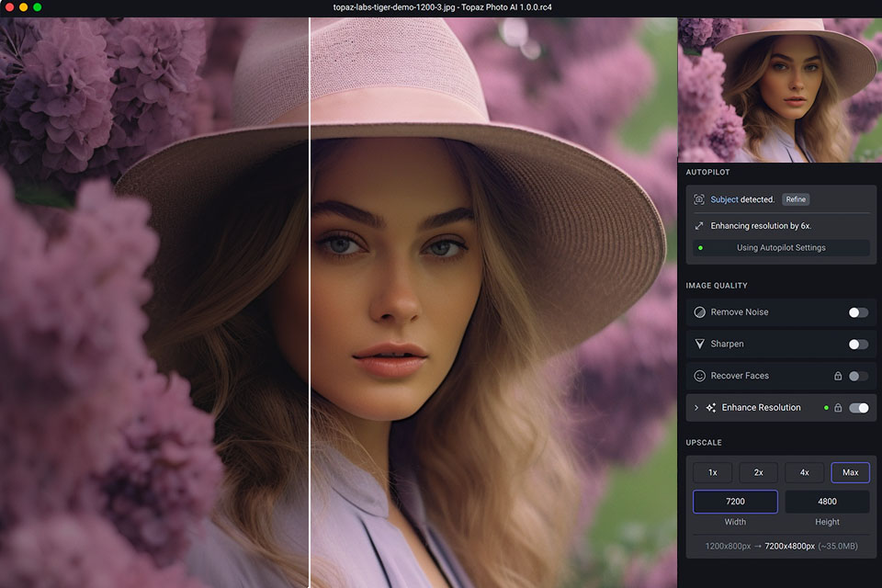Click the Recover Faces smiley icon
This screenshot has width=882, height=588.
(x=700, y=376)
